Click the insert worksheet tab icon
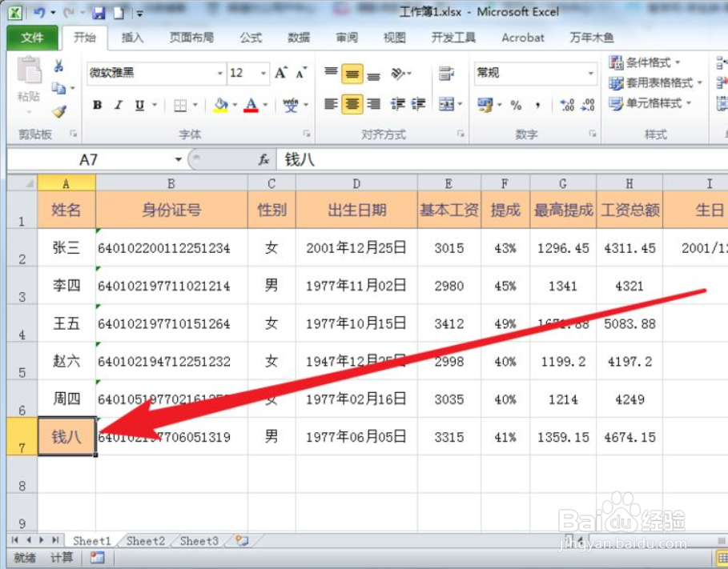This screenshot has width=728, height=569. pyautogui.click(x=241, y=540)
